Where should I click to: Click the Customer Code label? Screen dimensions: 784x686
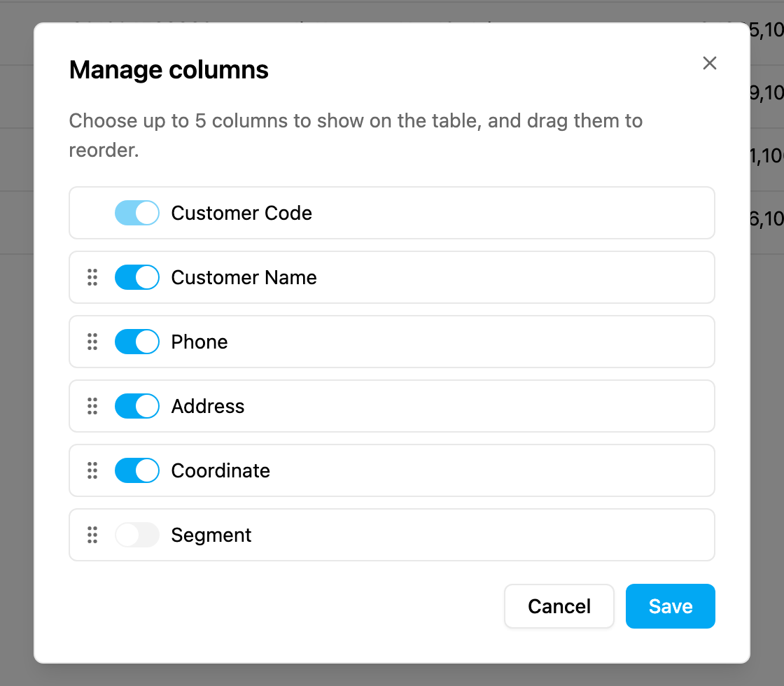[241, 213]
